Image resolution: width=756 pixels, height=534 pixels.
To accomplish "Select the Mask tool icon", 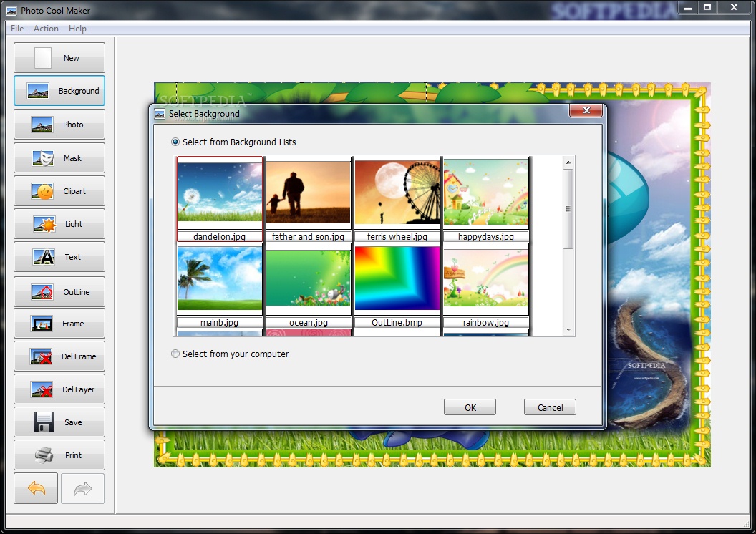I will click(43, 158).
